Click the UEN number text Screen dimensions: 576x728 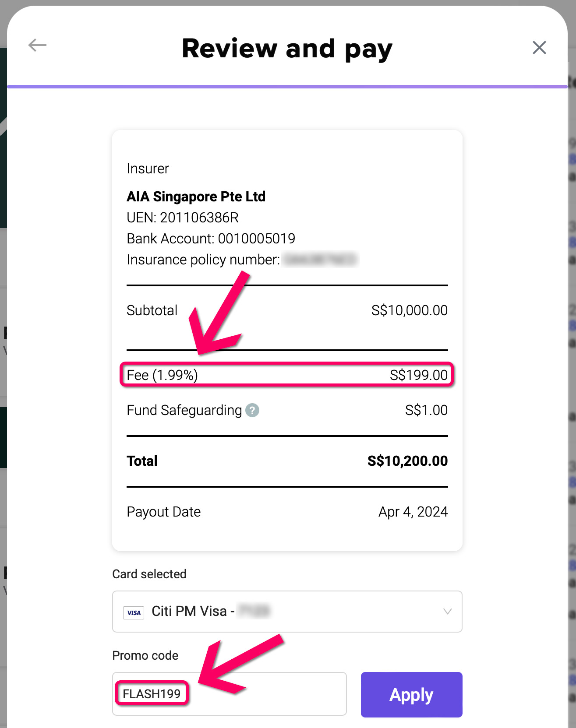pos(183,218)
